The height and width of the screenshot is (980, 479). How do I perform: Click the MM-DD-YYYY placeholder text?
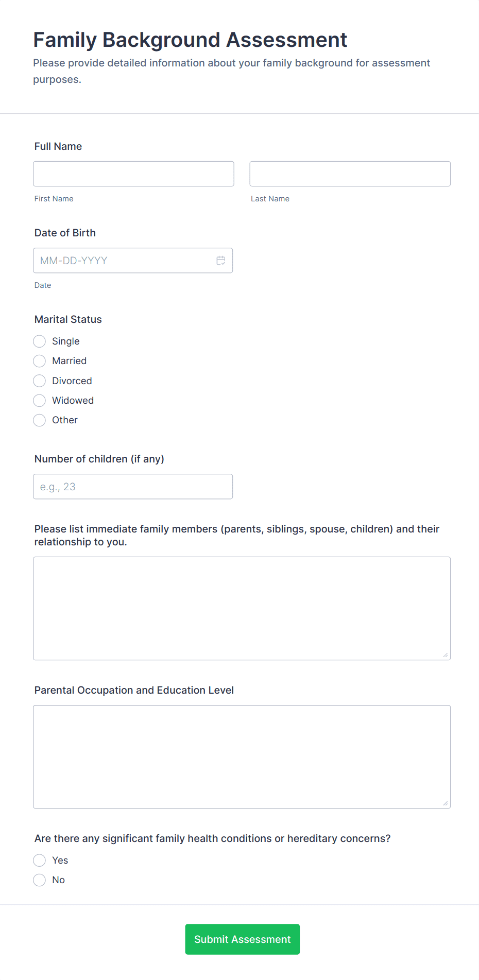[x=73, y=261]
